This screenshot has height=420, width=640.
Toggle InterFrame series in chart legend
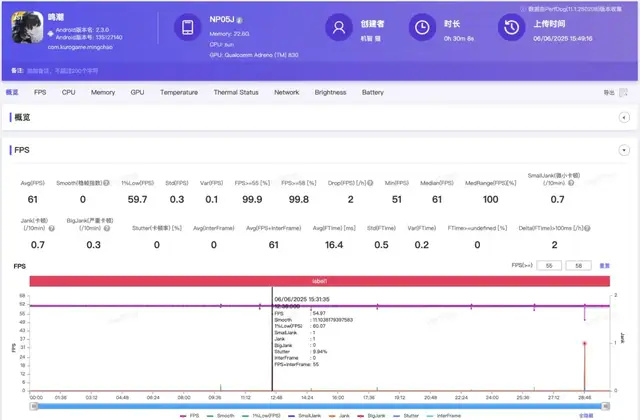pyautogui.click(x=444, y=416)
